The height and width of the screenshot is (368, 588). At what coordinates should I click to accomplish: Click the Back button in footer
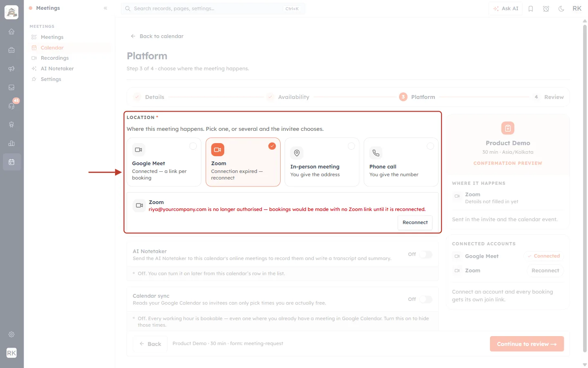(150, 344)
